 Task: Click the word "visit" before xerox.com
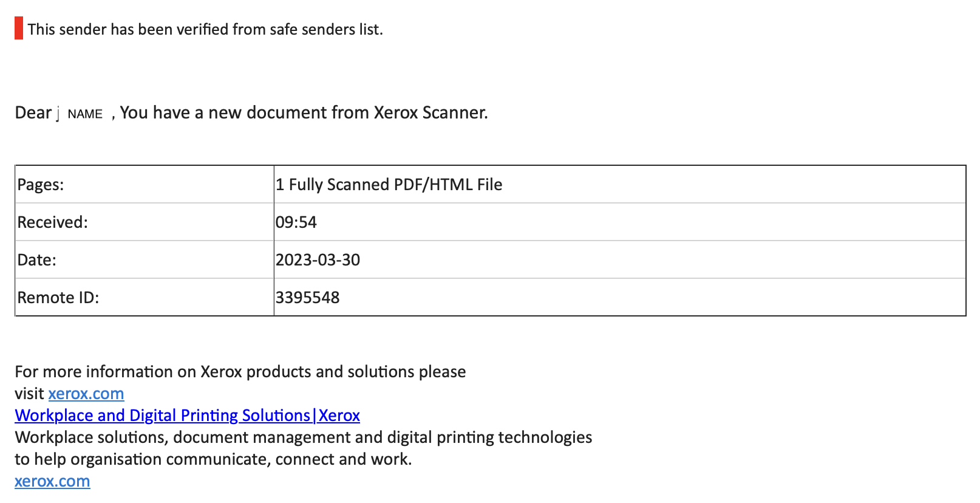click(x=29, y=394)
